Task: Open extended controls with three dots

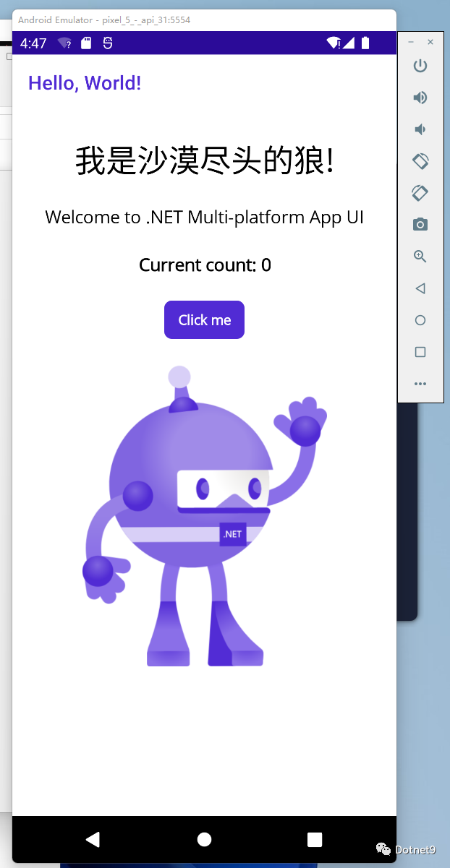Action: [420, 384]
